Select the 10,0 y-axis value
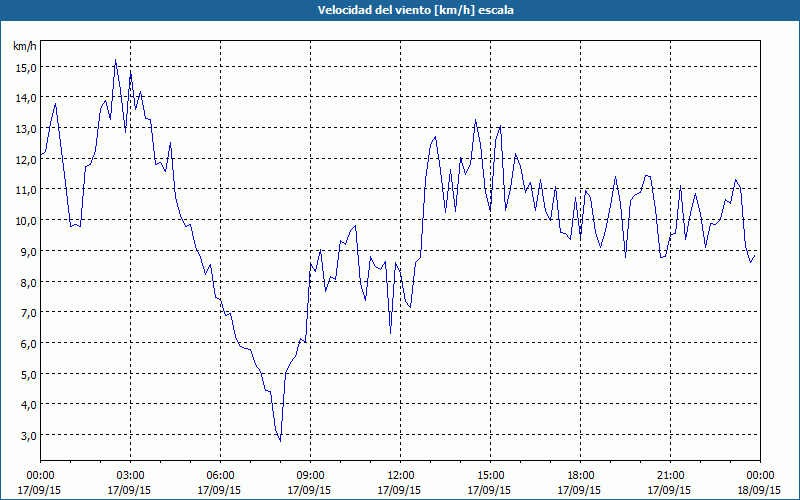Image resolution: width=800 pixels, height=500 pixels. [25, 220]
